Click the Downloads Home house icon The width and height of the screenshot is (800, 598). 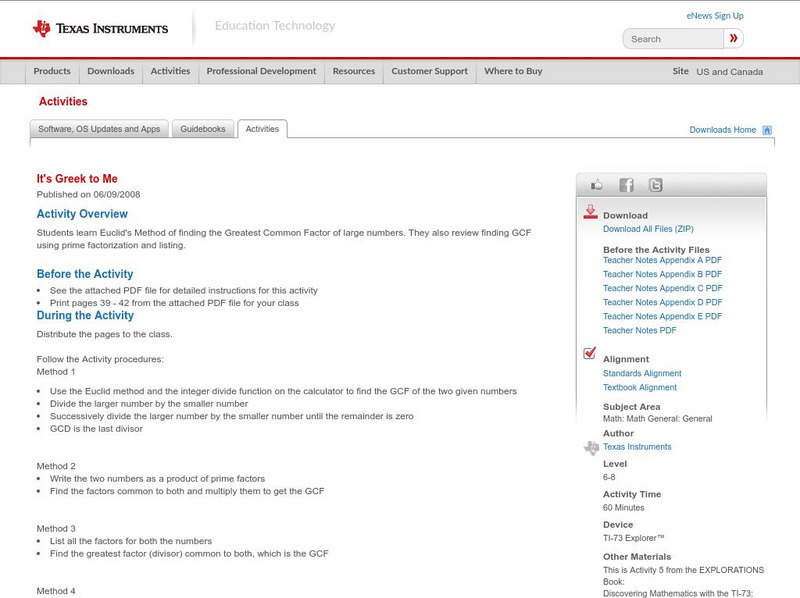pos(767,130)
